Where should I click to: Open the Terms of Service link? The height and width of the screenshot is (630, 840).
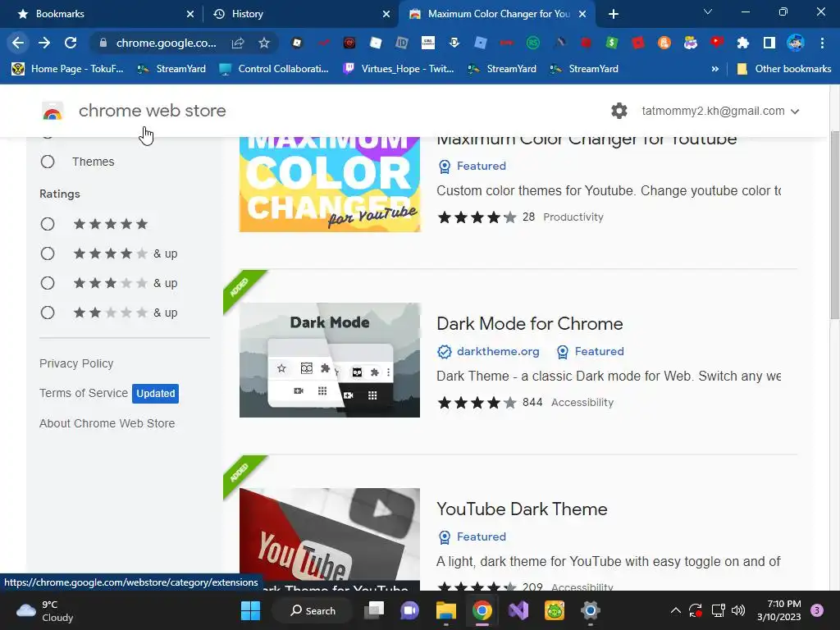[84, 393]
